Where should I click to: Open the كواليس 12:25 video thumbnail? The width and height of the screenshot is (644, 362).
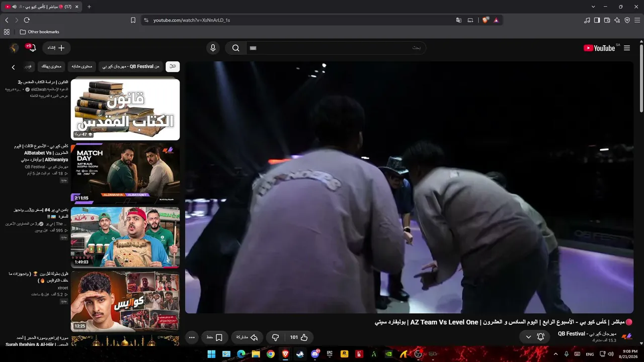125,301
